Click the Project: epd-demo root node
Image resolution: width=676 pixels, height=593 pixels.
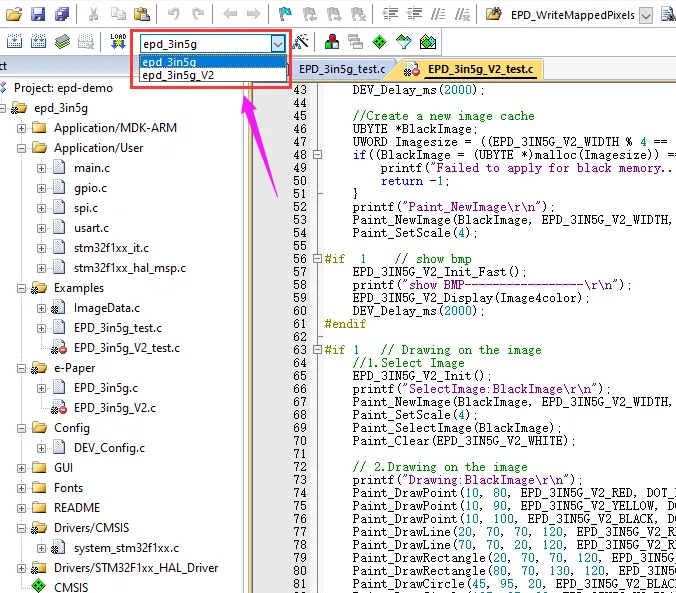coord(63,88)
